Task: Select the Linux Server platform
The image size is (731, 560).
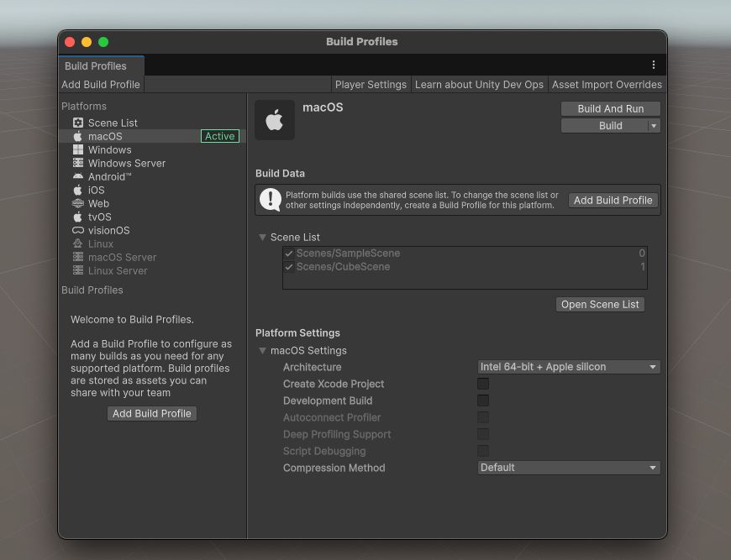Action: tap(152, 270)
